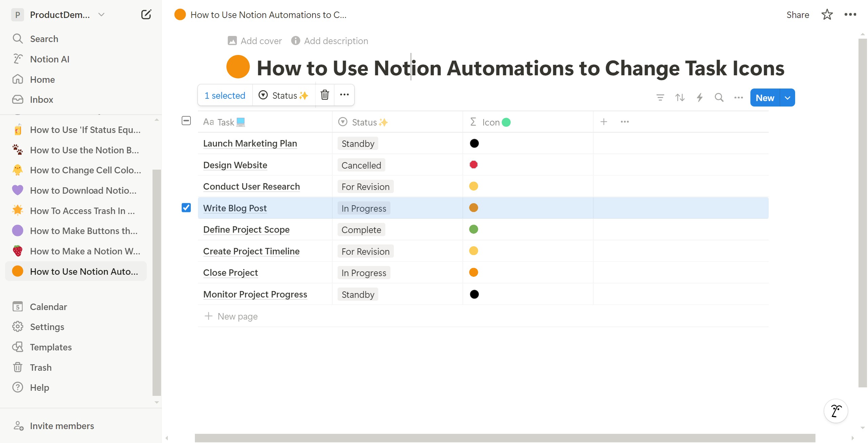Viewport: 868px width, 443px height.
Task: Open the Close Project task
Action: 230,272
